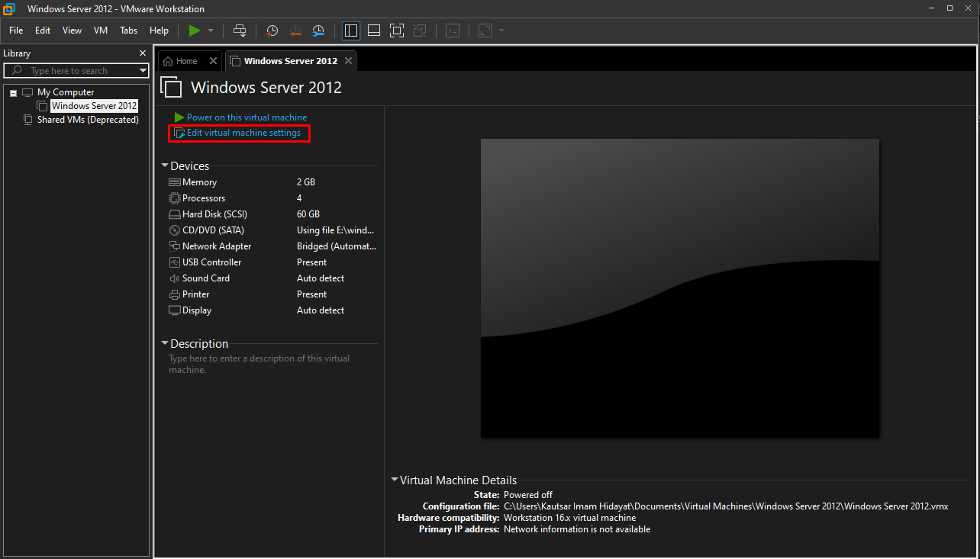Collapse the My Computer tree node
980x559 pixels.
tap(13, 92)
